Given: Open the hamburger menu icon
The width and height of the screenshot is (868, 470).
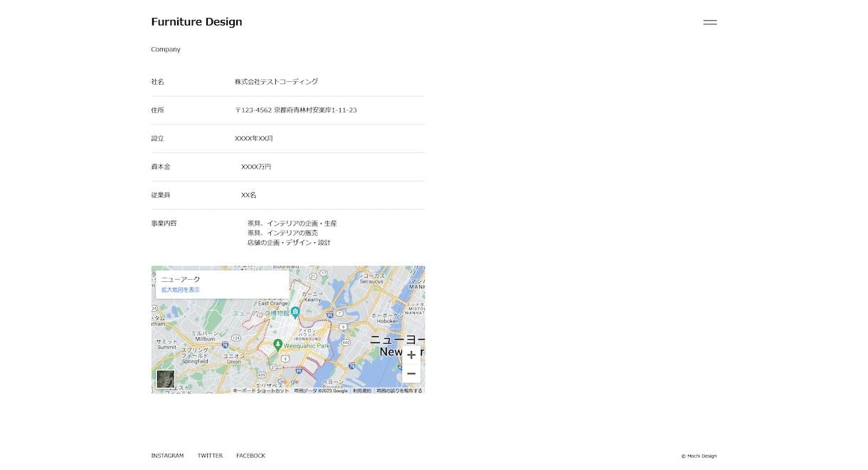Looking at the screenshot, I should (x=710, y=23).
